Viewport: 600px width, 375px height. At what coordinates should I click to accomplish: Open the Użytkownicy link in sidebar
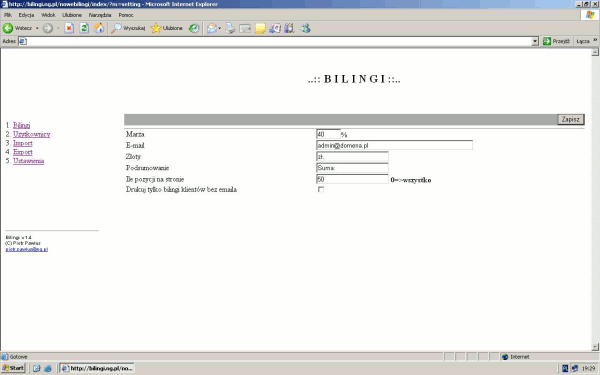click(32, 134)
